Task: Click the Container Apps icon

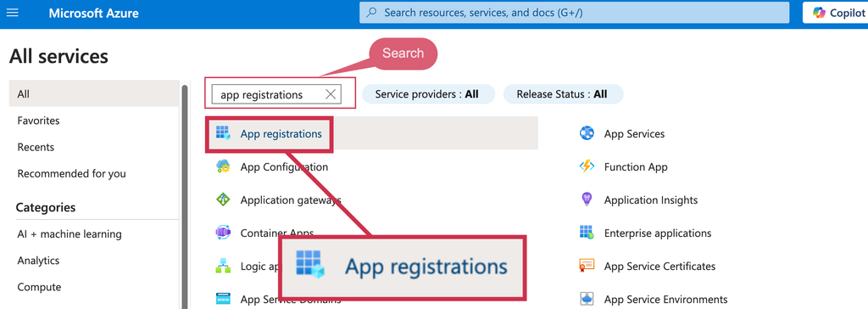Action: (x=223, y=233)
